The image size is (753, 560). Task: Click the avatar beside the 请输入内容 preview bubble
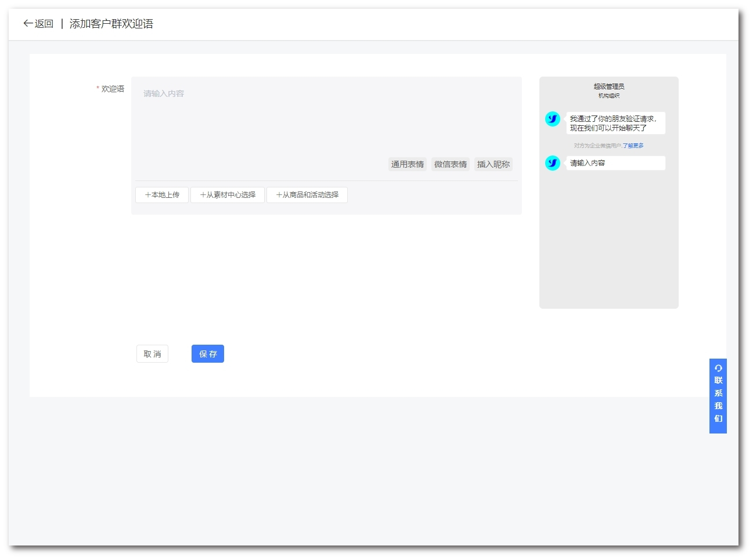click(553, 163)
